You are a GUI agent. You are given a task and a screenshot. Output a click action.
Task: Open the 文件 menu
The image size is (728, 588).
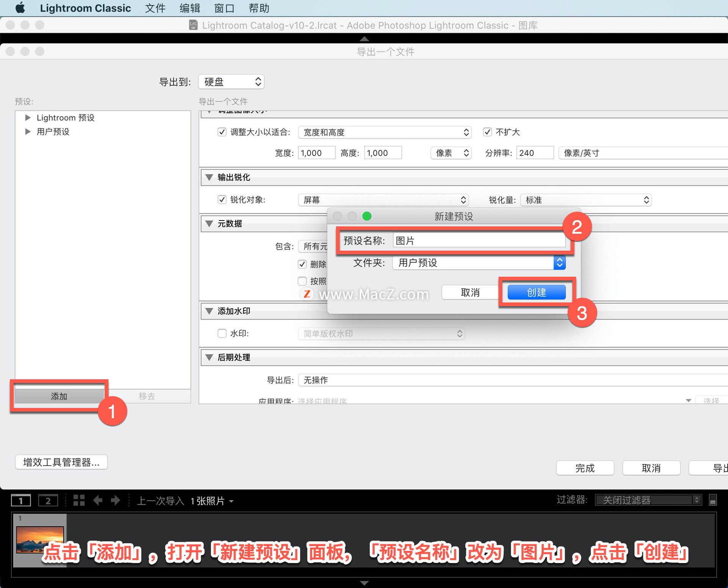pos(155,8)
